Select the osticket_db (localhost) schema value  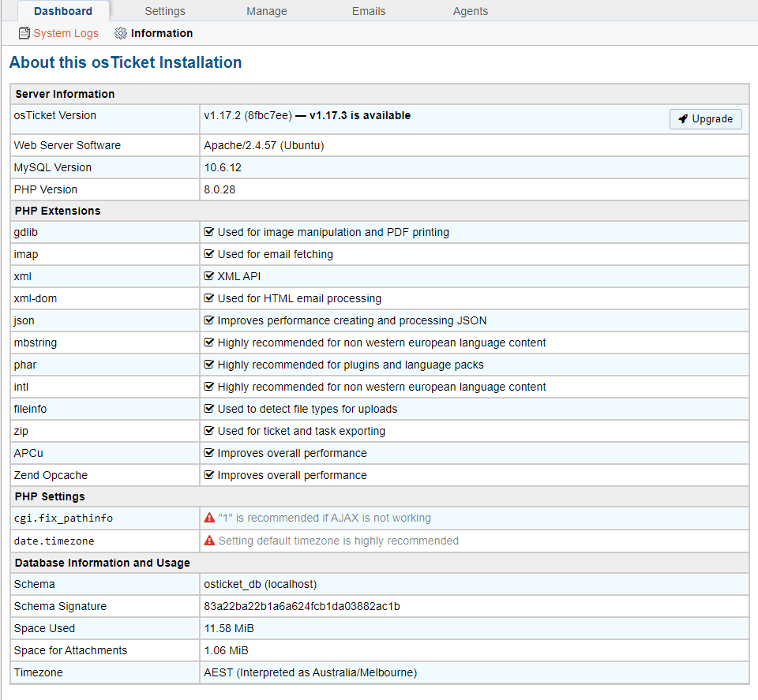point(260,585)
